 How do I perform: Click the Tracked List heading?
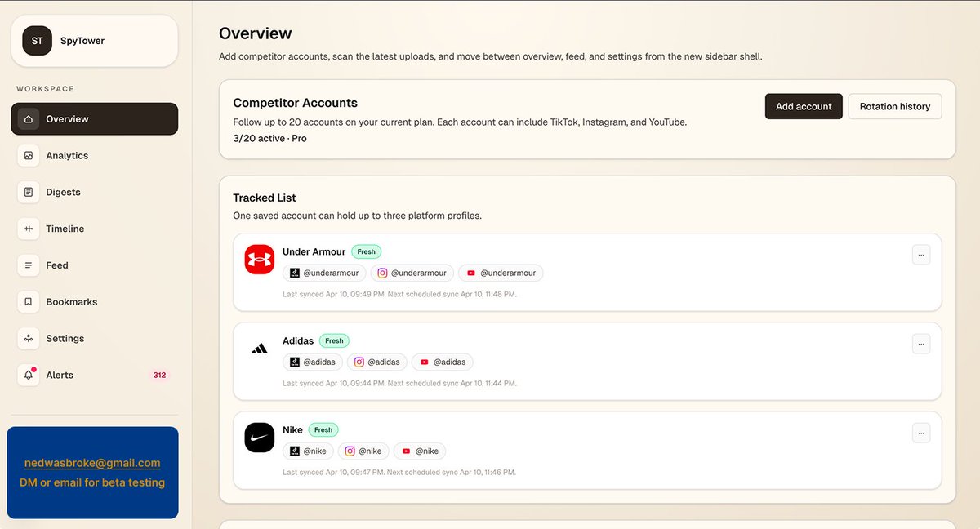click(x=265, y=198)
